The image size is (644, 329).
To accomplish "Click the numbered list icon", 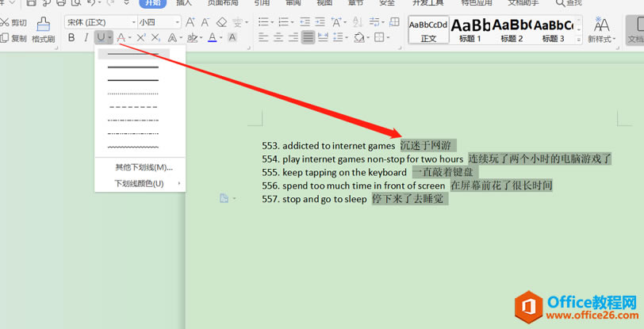I will click(x=284, y=22).
